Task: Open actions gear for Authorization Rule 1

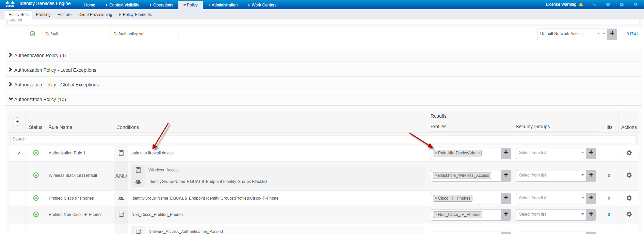Action: point(629,153)
